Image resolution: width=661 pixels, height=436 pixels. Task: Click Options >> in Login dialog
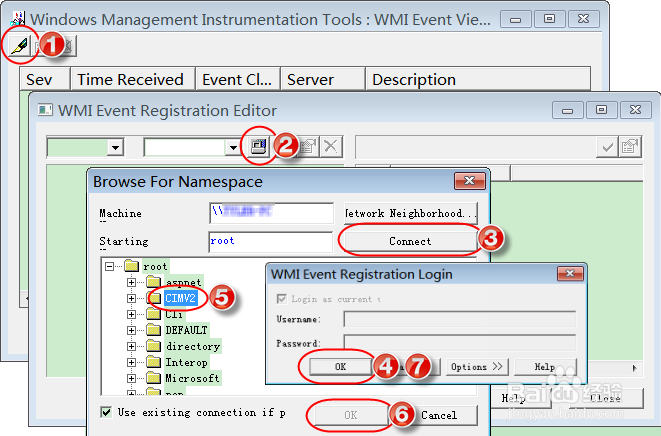pos(477,367)
